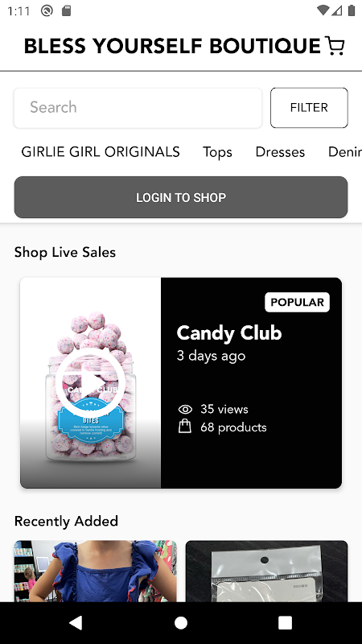This screenshot has width=362, height=644.
Task: Select the Dresses category tab
Action: 280,152
